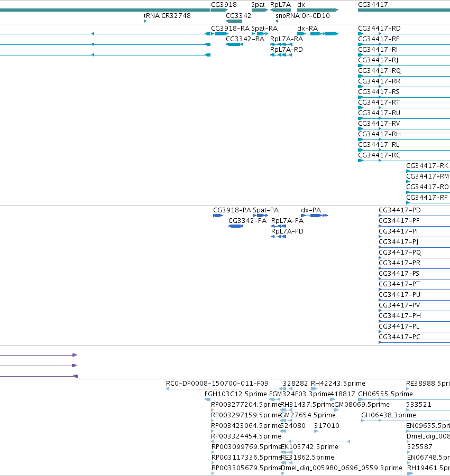
Task: Click protein RpL7A-PD
Action: click(x=287, y=231)
